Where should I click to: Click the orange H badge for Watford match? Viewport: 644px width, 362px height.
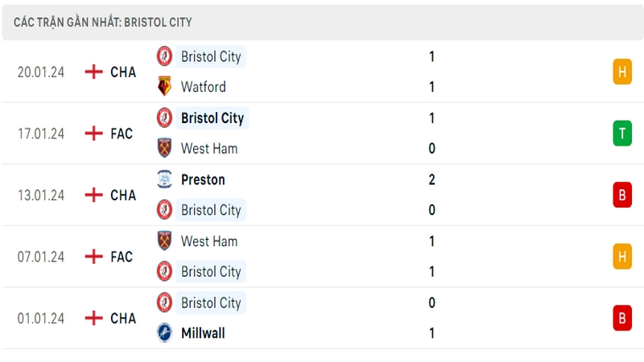(622, 72)
